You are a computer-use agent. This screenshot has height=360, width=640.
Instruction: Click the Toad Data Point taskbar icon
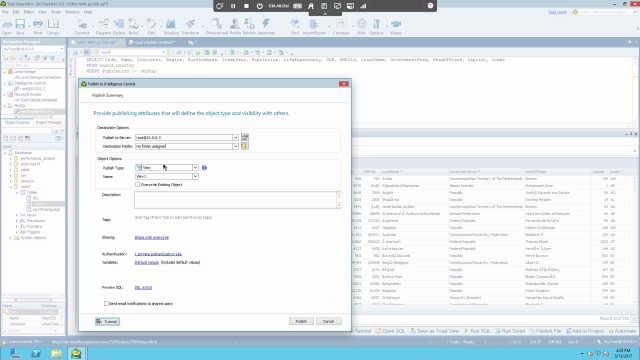(76, 353)
